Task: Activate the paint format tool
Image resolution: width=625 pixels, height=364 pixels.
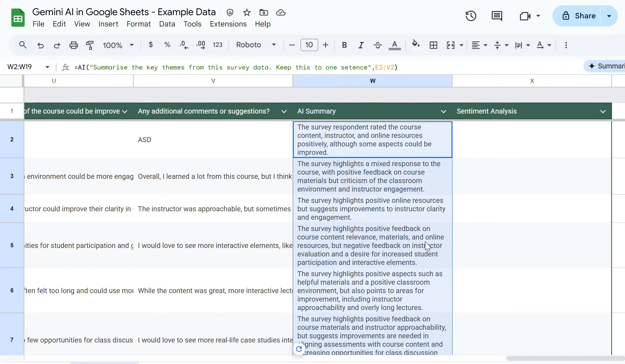Action: click(x=90, y=45)
